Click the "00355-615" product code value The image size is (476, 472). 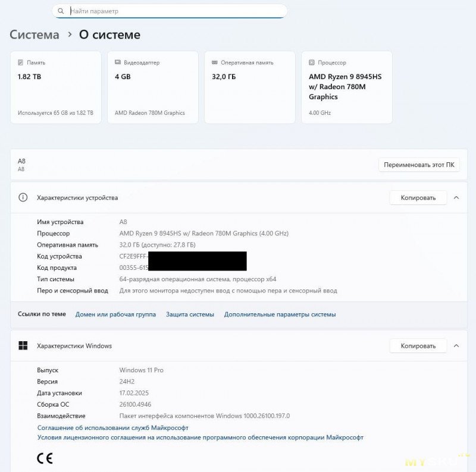[133, 268]
